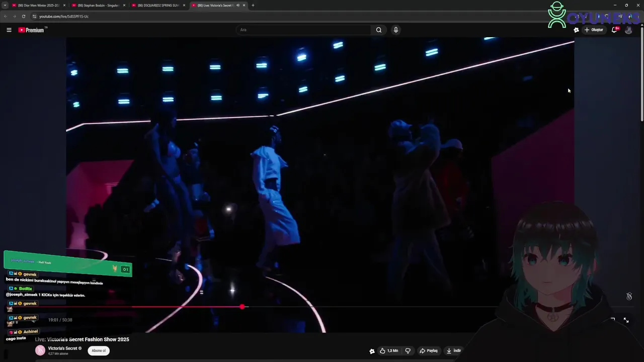Close the Stephan Bodzin tab
Viewport: 644px width, 362px height.
pyautogui.click(x=124, y=6)
